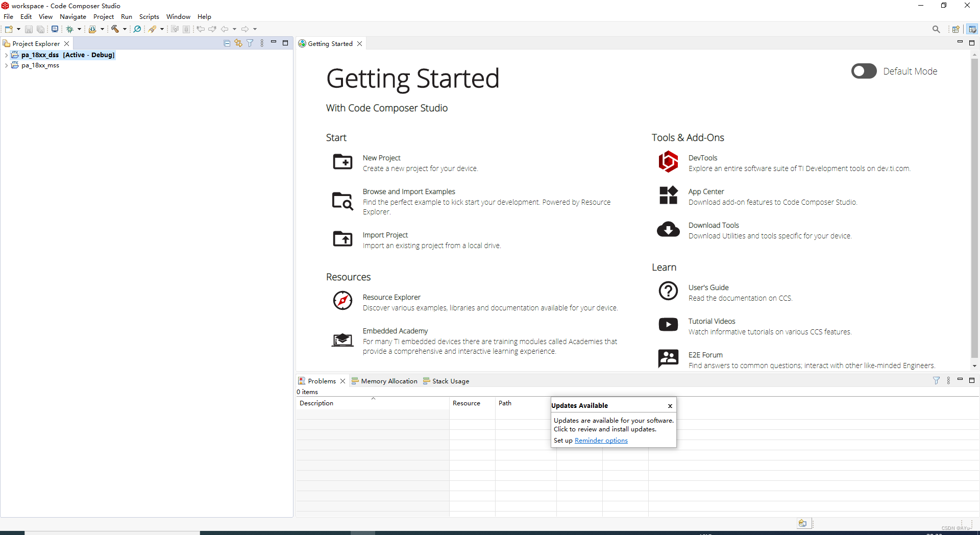Click the Last Edit Location arrow icon
Screen dimensions: 980x535
201,29
